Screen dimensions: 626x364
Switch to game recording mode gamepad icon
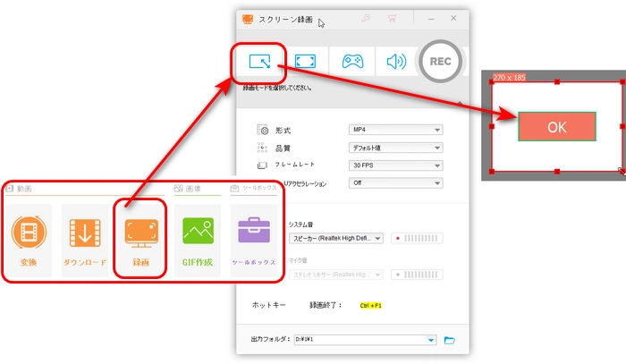(351, 62)
